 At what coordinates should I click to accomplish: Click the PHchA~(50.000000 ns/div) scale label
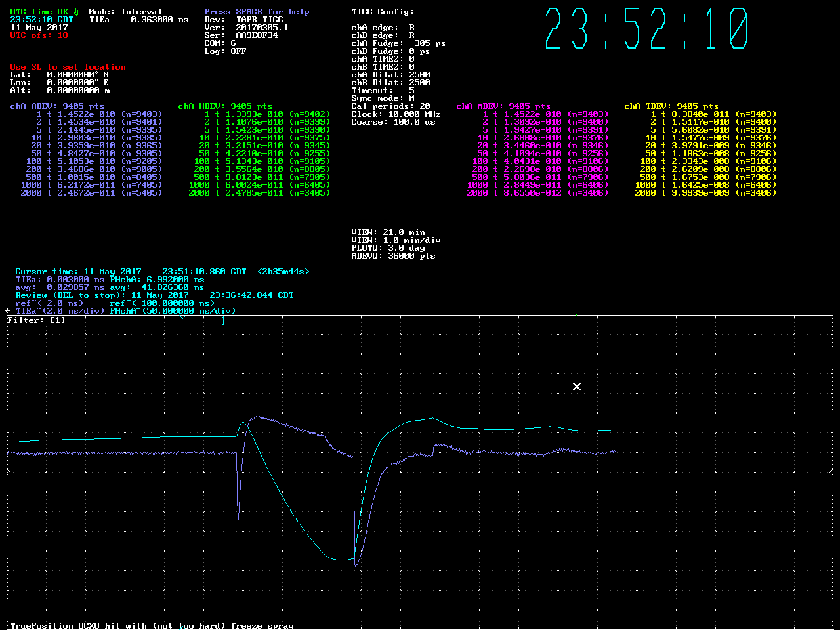(173, 311)
